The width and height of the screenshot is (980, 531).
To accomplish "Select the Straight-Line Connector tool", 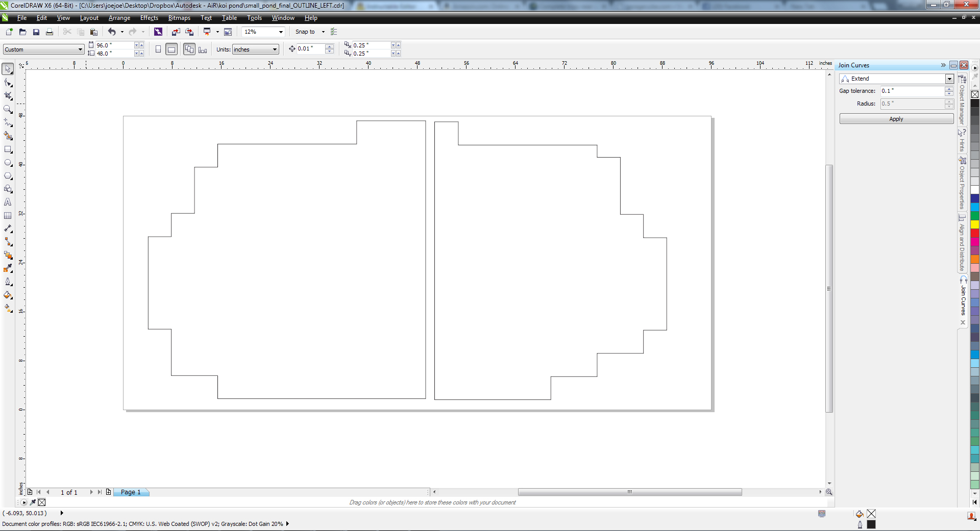I will click(8, 242).
